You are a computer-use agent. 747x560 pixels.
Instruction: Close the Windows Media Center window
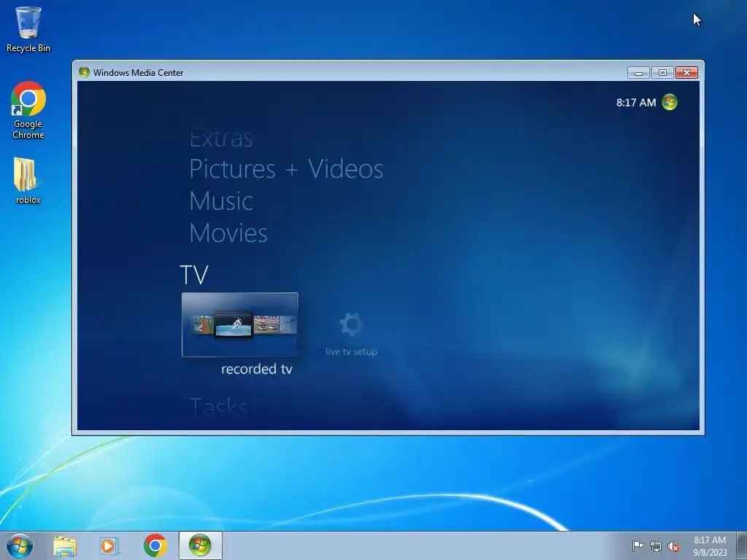coord(686,72)
